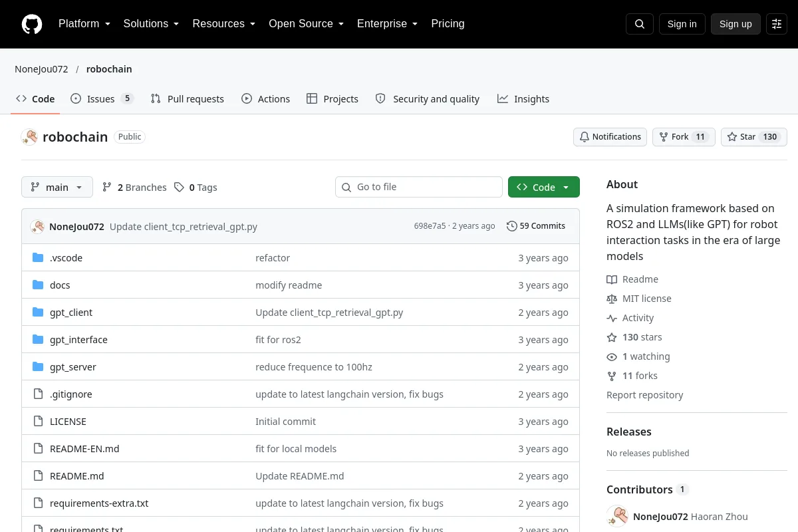Open the main branch selector dropdown
Image resolution: width=798 pixels, height=532 pixels.
57,188
